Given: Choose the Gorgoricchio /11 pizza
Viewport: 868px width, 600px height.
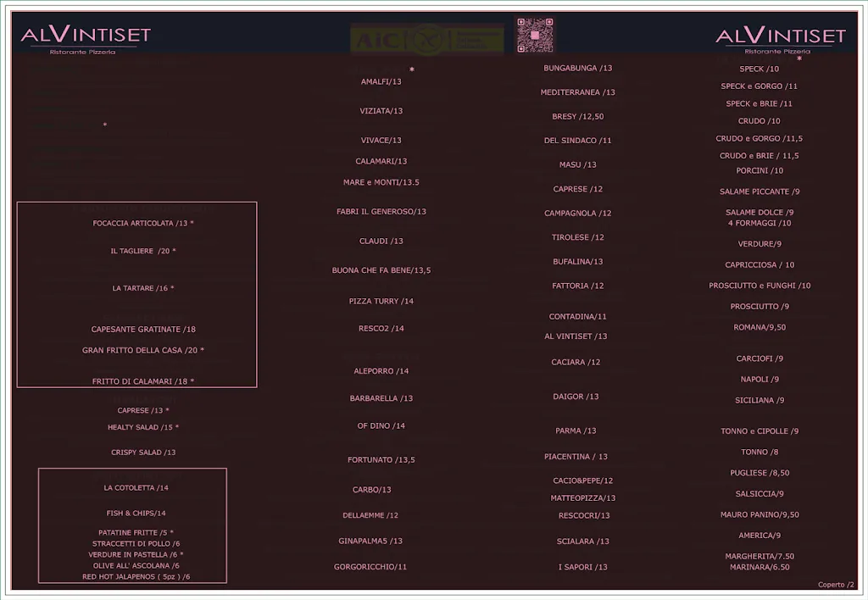Looking at the screenshot, I should (x=370, y=566).
